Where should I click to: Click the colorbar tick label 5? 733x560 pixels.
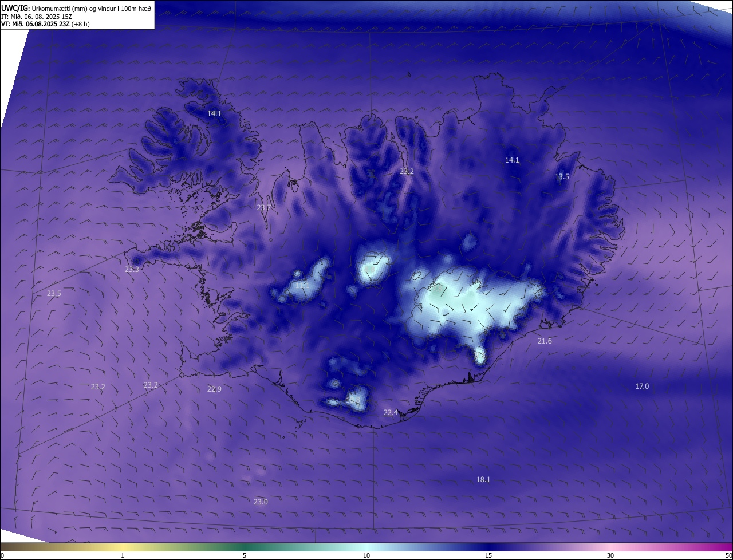[245, 555]
